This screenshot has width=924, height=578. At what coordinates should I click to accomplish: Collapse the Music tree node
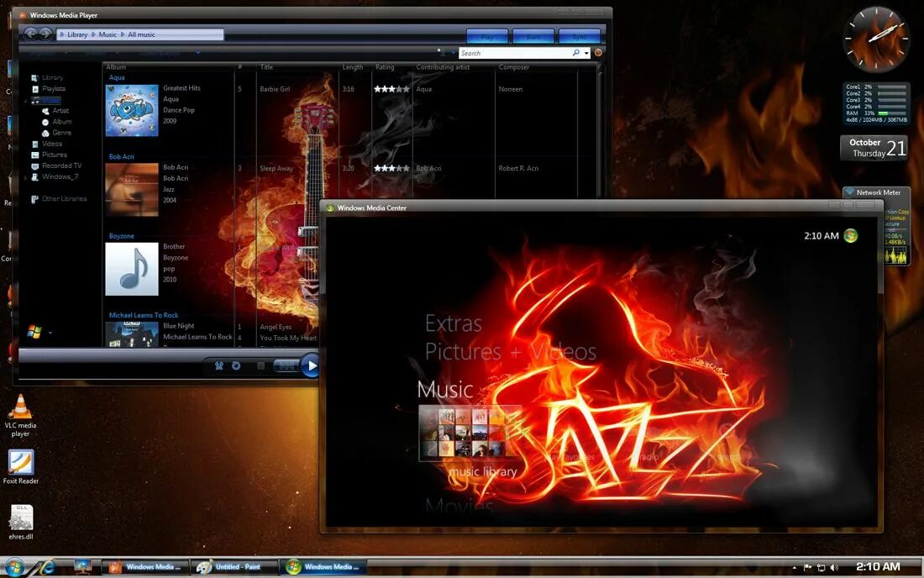25,101
